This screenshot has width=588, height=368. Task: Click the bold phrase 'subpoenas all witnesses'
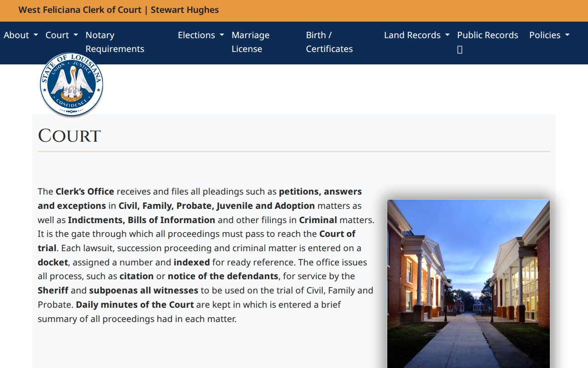click(x=144, y=290)
